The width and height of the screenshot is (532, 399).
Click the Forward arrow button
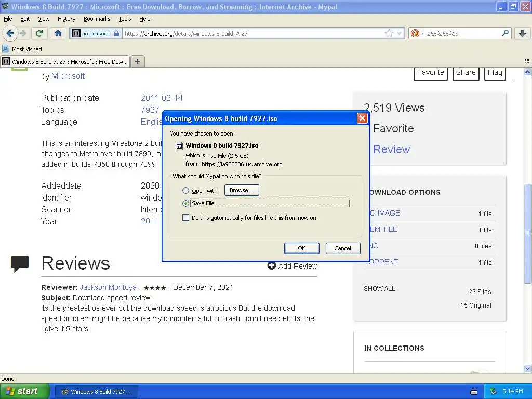(x=23, y=33)
